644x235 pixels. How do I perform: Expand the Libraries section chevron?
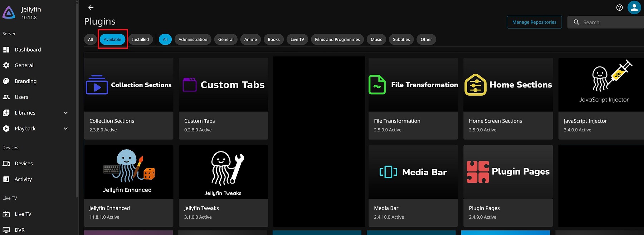[66, 112]
